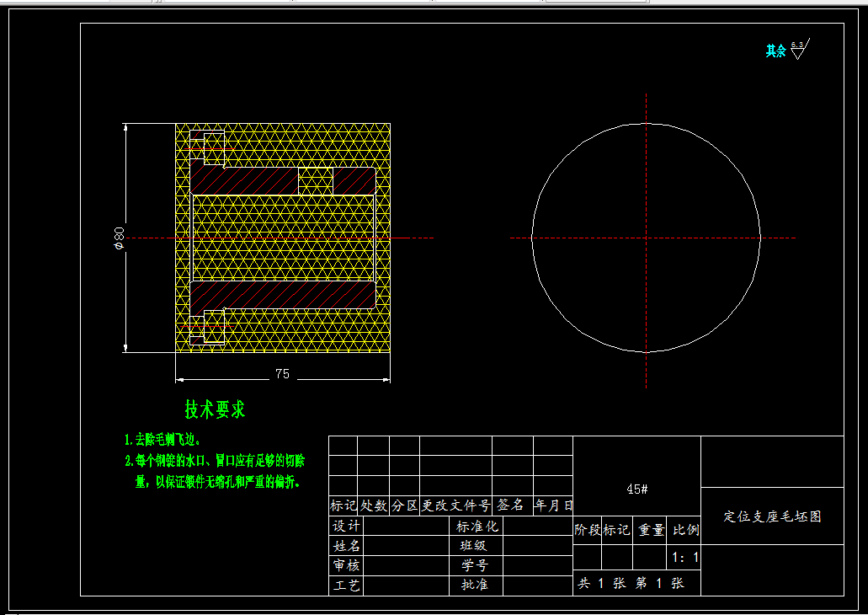Click the 标准化 label cell

(477, 527)
